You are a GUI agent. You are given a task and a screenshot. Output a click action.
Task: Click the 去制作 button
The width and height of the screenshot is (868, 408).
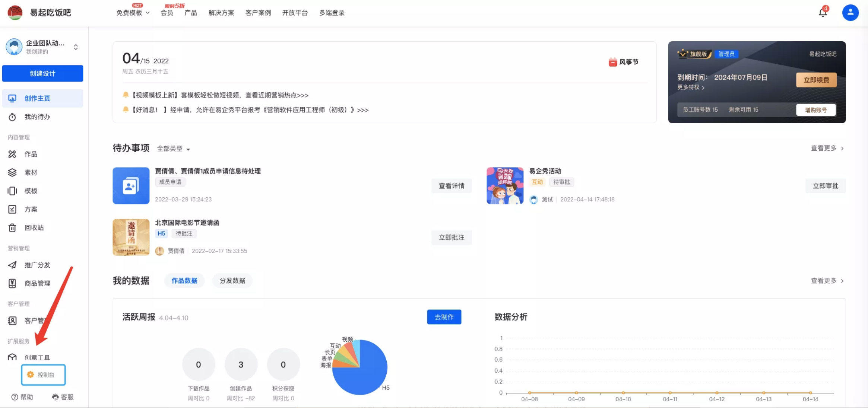tap(444, 317)
